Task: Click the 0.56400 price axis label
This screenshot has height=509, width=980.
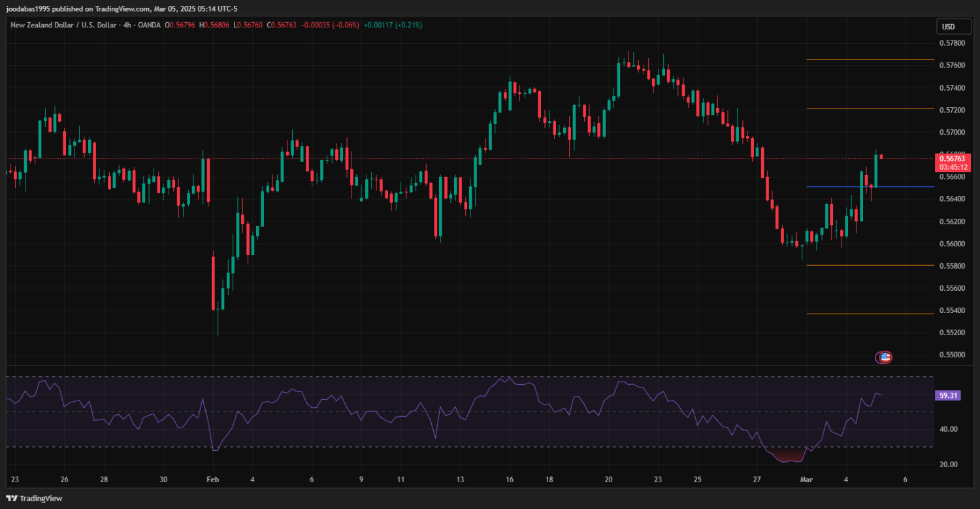Action: pos(952,199)
